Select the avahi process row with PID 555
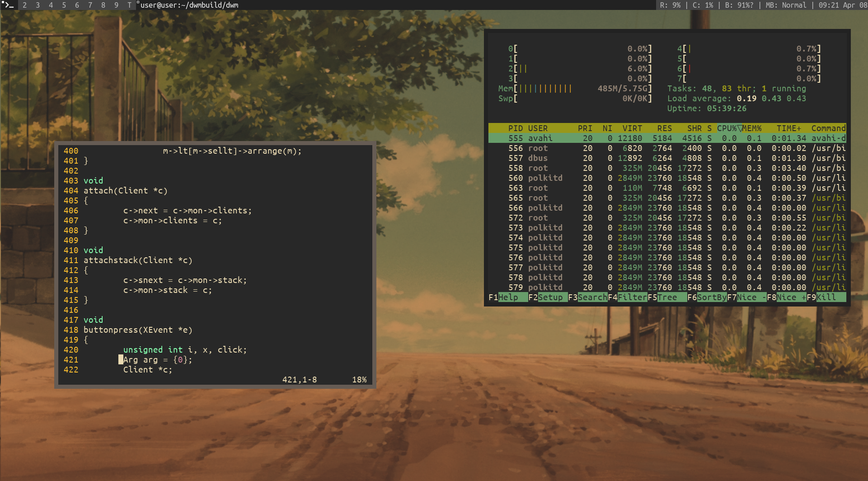This screenshot has height=481, width=868. [633, 138]
